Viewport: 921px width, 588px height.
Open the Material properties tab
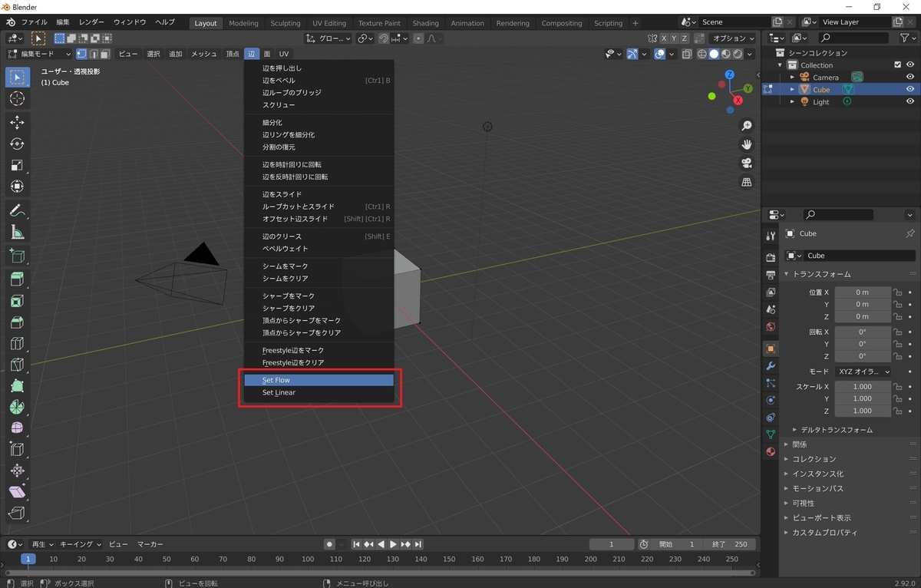[x=771, y=451]
